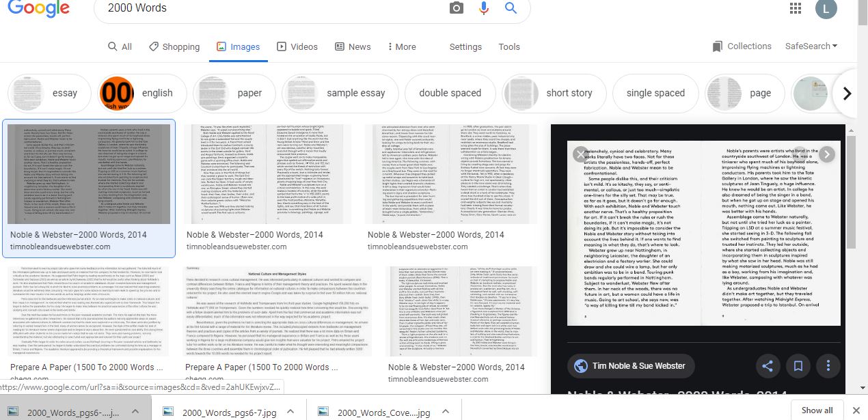Open the first Prepare A Paper thumbnail

click(x=89, y=311)
